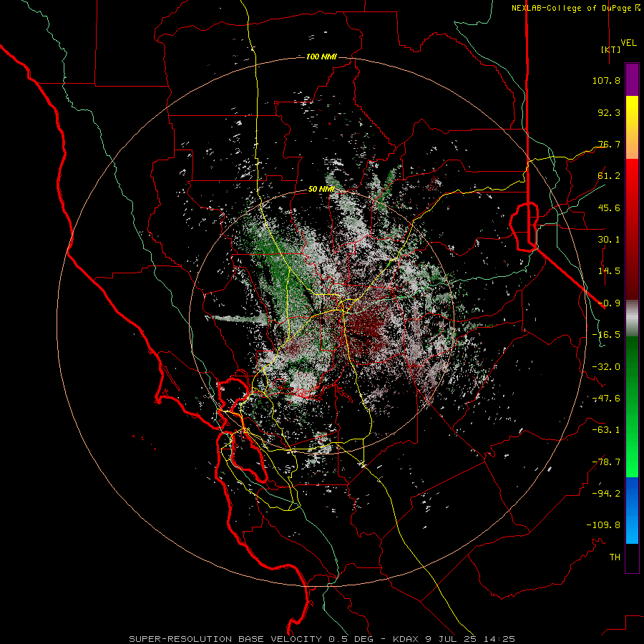This screenshot has width=644, height=644.
Task: Click the 14.5 velocity scale value
Action: (609, 271)
